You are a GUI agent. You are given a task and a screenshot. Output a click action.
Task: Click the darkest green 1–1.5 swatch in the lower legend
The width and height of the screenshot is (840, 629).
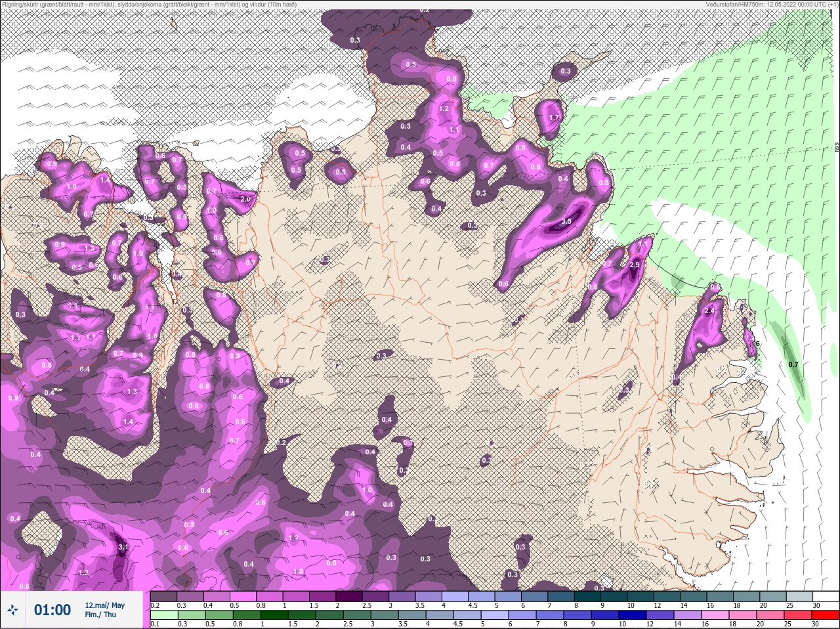(x=275, y=615)
